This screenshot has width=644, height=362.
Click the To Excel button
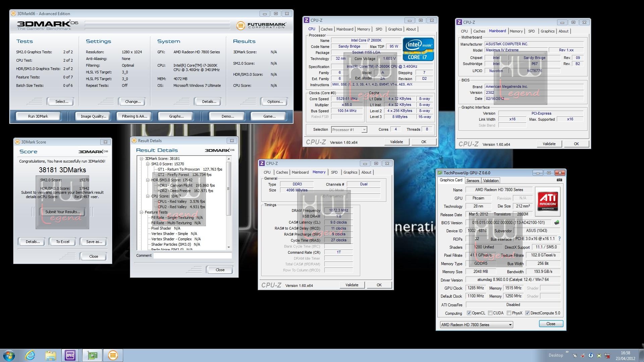pos(63,242)
